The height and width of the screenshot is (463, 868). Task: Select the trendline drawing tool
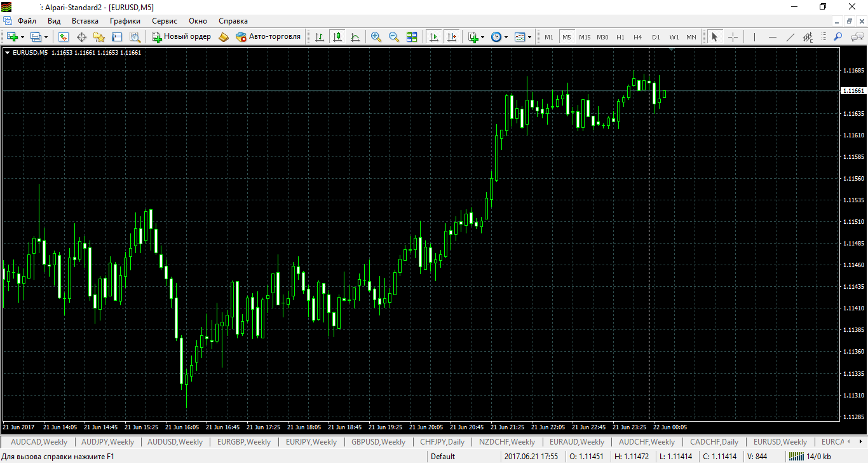[790, 37]
